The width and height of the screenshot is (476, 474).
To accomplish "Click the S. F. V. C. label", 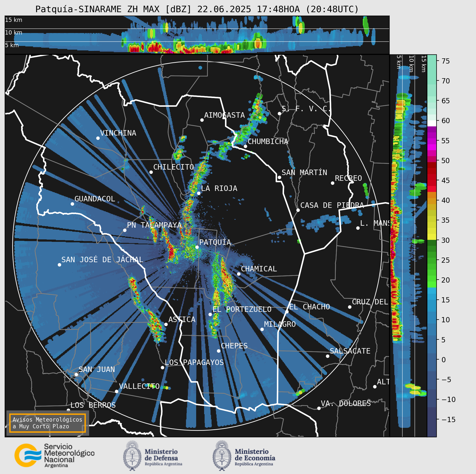I will (306, 109).
